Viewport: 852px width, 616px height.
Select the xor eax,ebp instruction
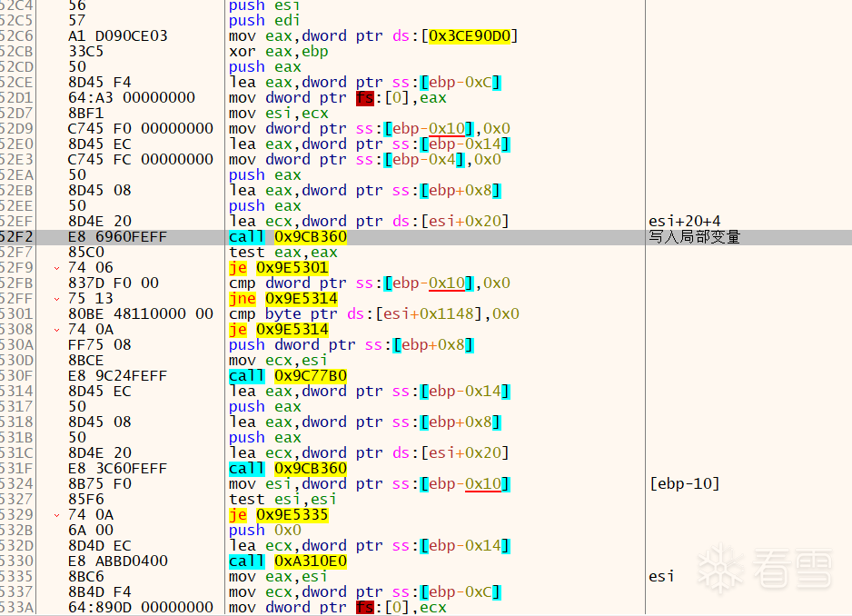click(x=278, y=52)
